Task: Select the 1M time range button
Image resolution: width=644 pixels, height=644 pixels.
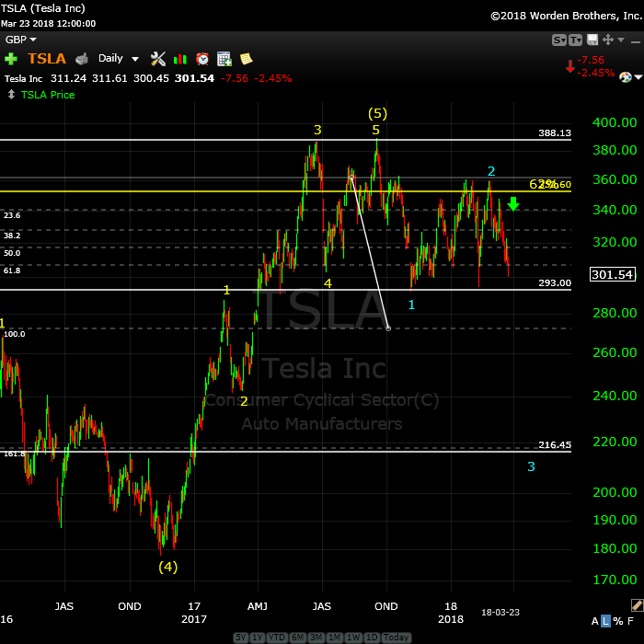Action: click(334, 638)
